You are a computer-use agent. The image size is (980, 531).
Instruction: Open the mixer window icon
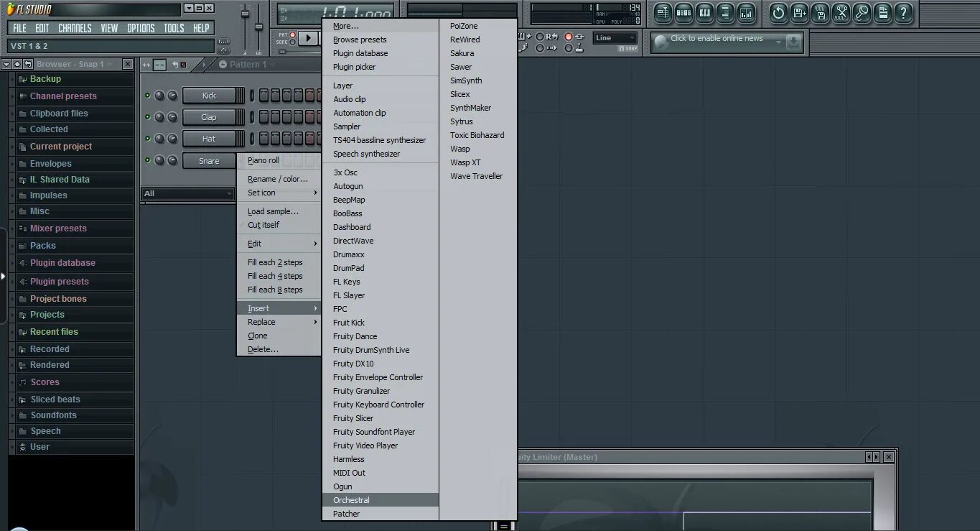[x=746, y=12]
